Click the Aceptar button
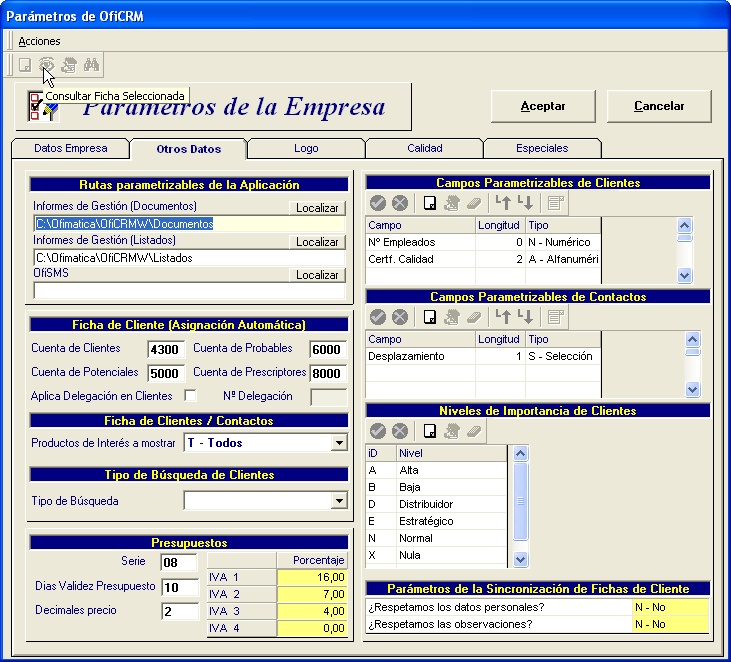This screenshot has height=662, width=731. [x=543, y=106]
